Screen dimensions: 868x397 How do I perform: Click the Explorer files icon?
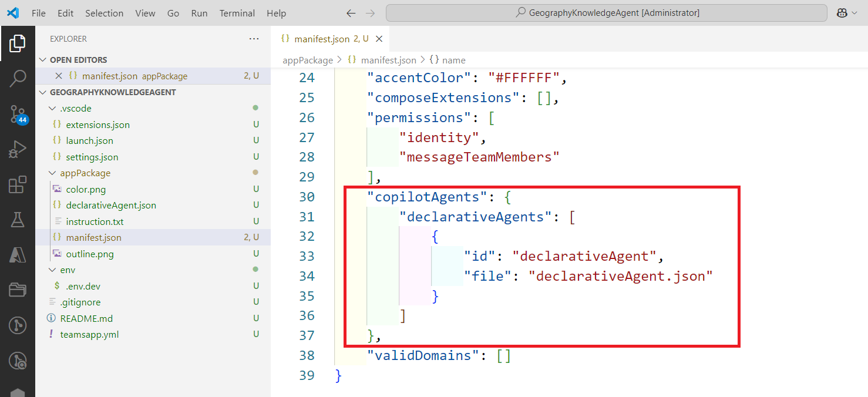click(18, 43)
